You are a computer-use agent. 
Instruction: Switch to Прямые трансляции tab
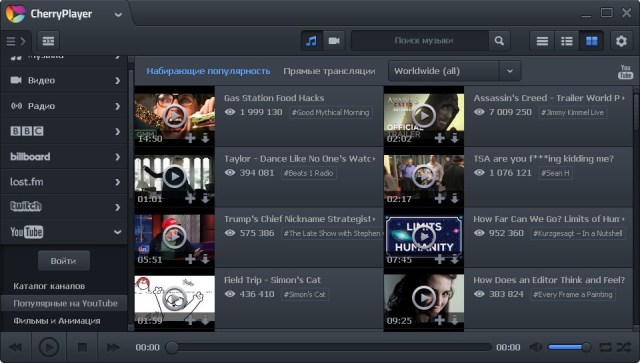pyautogui.click(x=329, y=71)
